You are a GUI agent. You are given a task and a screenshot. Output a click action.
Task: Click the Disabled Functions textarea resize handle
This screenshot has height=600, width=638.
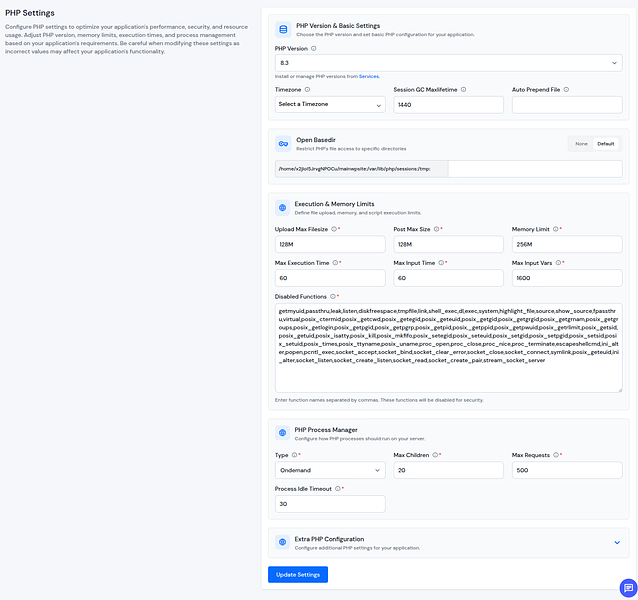point(620,390)
